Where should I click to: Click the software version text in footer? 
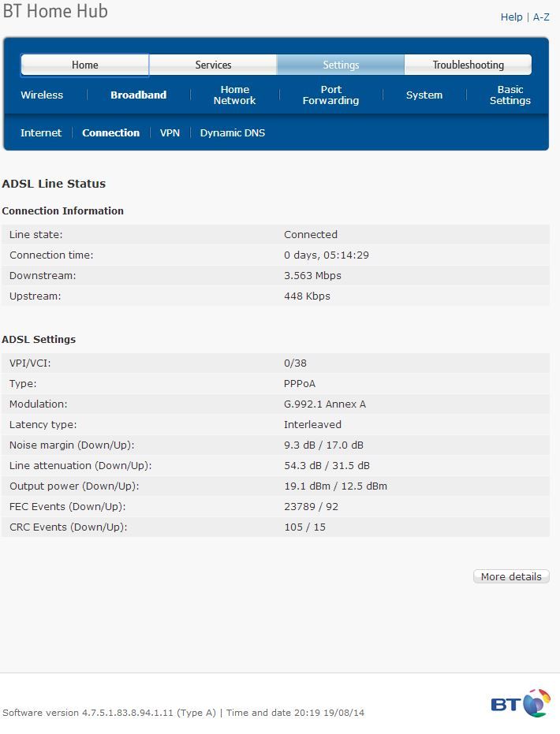coord(109,713)
